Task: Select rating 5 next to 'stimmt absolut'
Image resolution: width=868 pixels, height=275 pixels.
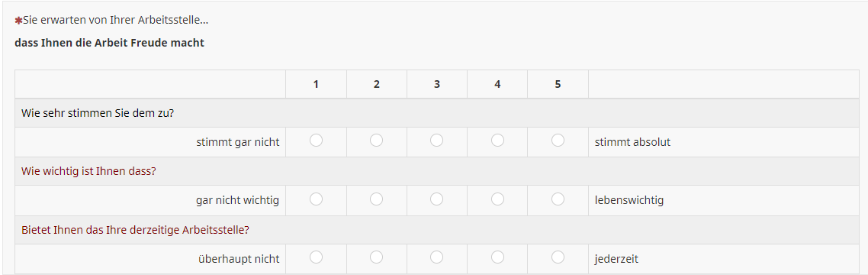Action: tap(558, 141)
